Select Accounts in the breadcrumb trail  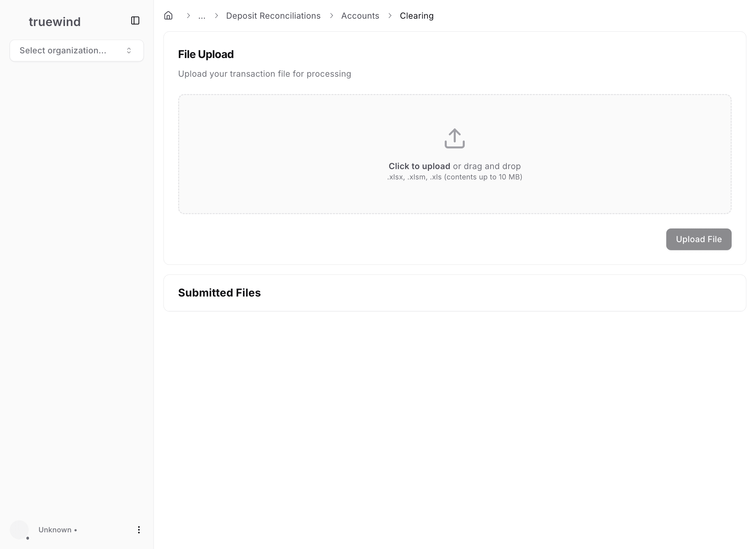click(360, 15)
